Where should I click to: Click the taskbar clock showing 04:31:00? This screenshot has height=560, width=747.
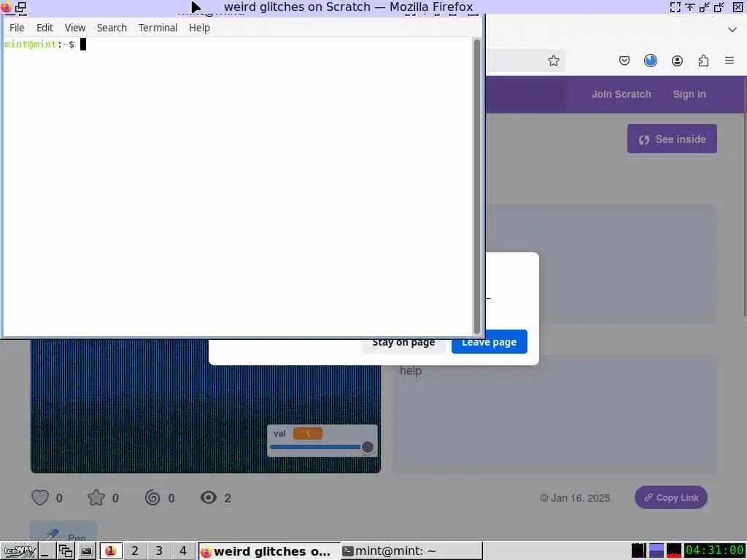[714, 551]
